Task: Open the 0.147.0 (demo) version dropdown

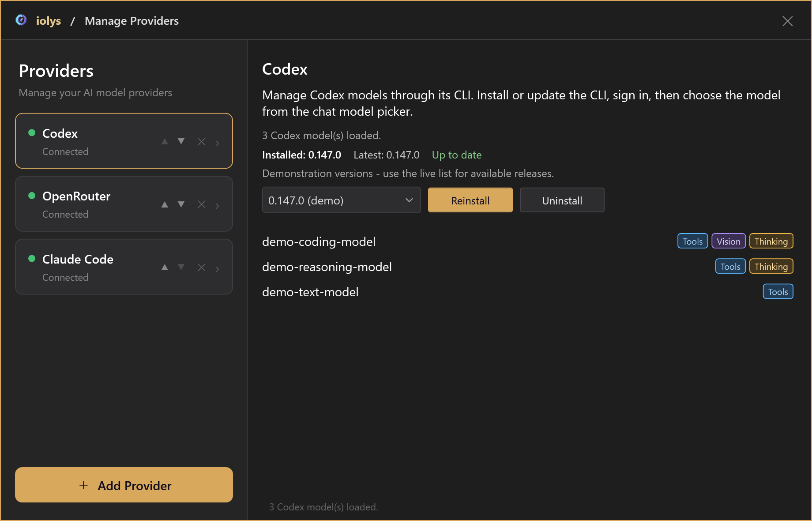Action: [x=341, y=200]
